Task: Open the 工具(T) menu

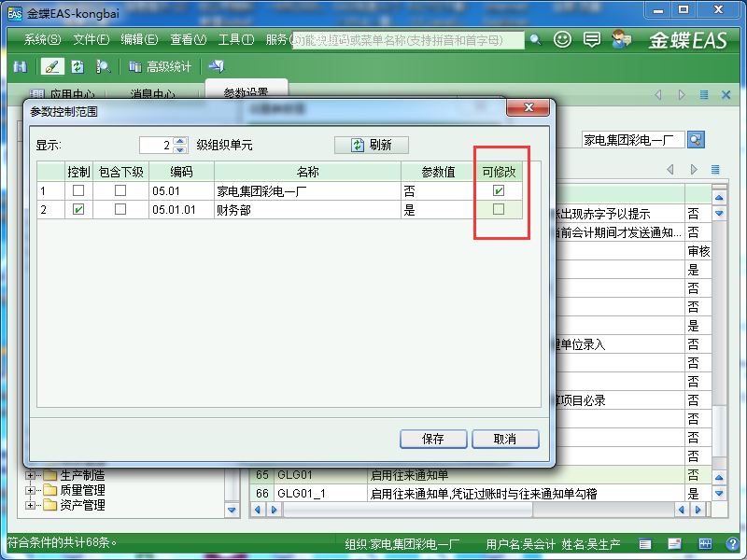Action: click(236, 40)
